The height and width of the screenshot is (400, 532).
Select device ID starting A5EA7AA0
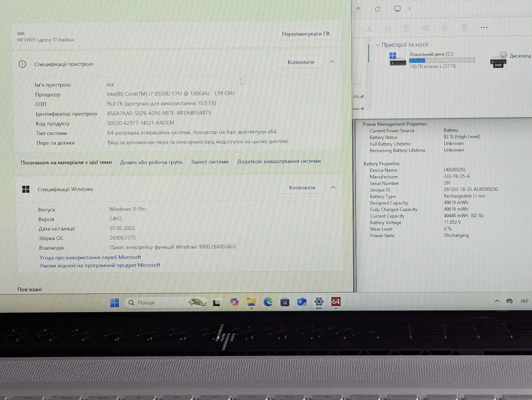pos(159,113)
